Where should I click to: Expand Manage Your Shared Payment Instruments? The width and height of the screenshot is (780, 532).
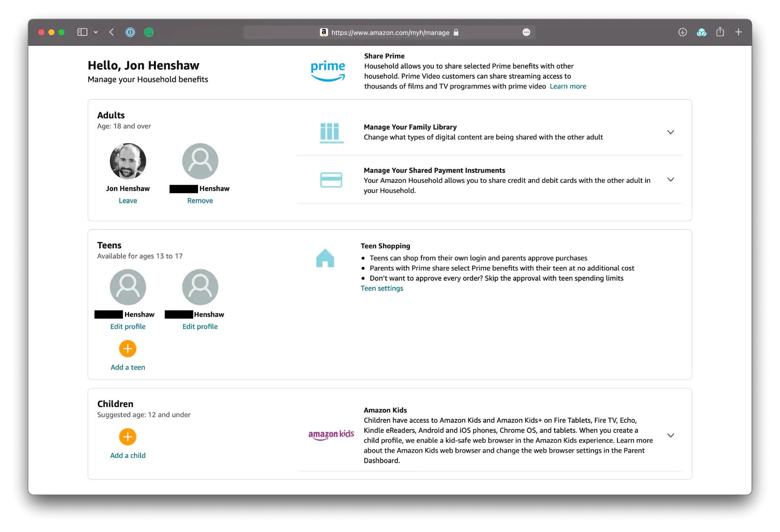pyautogui.click(x=670, y=179)
